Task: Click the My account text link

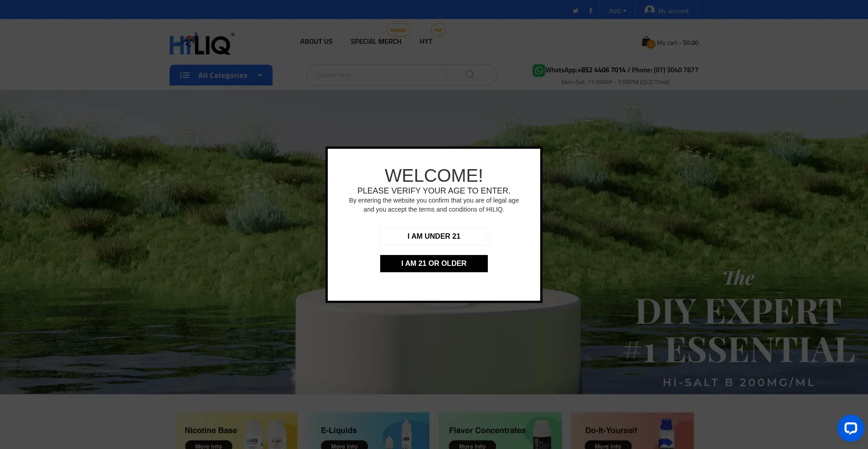Action: point(673,11)
